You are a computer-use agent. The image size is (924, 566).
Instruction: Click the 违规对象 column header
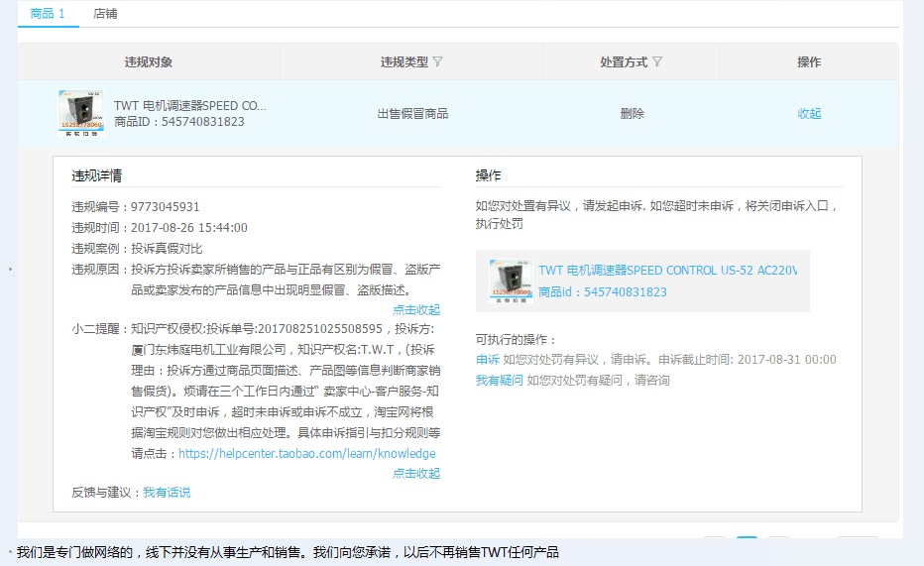(149, 61)
